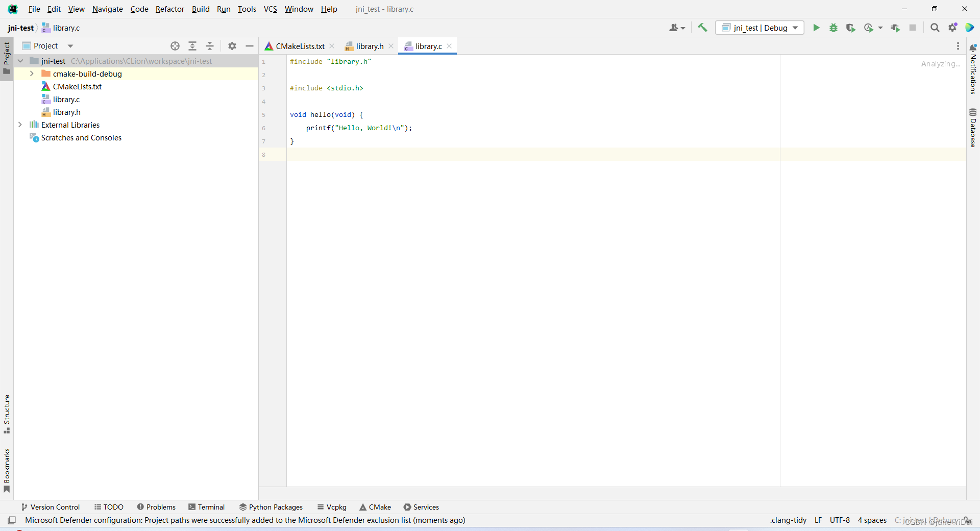Toggle the Bookmarks tool window
980x531 pixels.
7,470
